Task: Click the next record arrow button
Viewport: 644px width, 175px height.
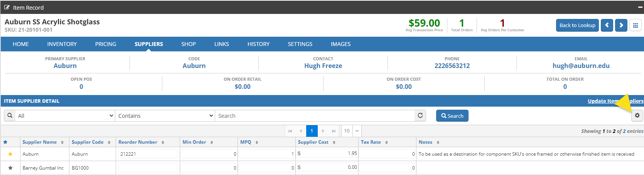Action: tap(621, 25)
